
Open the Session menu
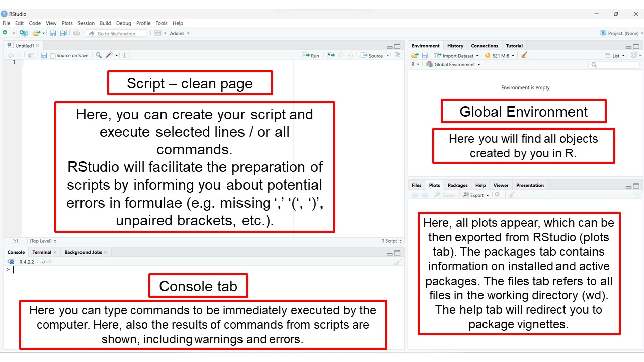pyautogui.click(x=86, y=23)
